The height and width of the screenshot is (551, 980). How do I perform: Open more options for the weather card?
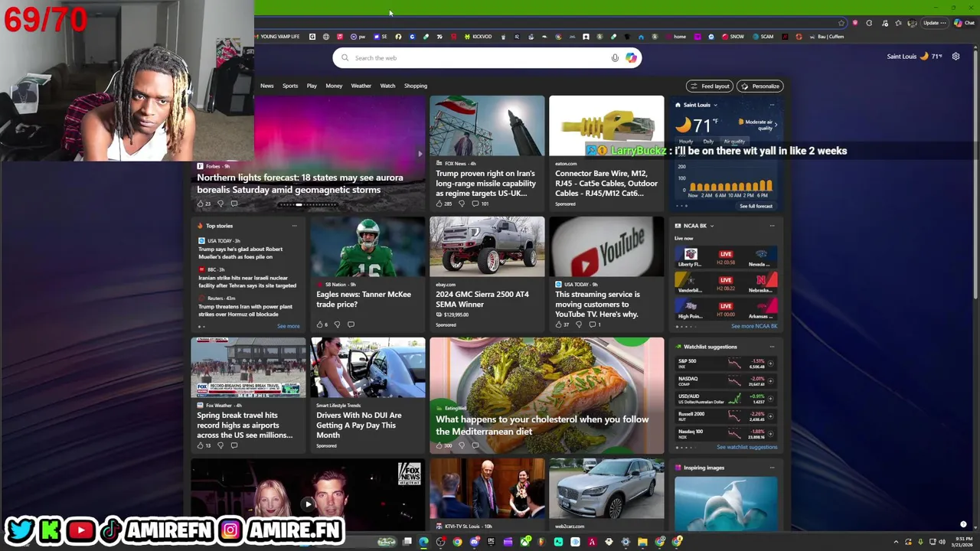point(772,105)
